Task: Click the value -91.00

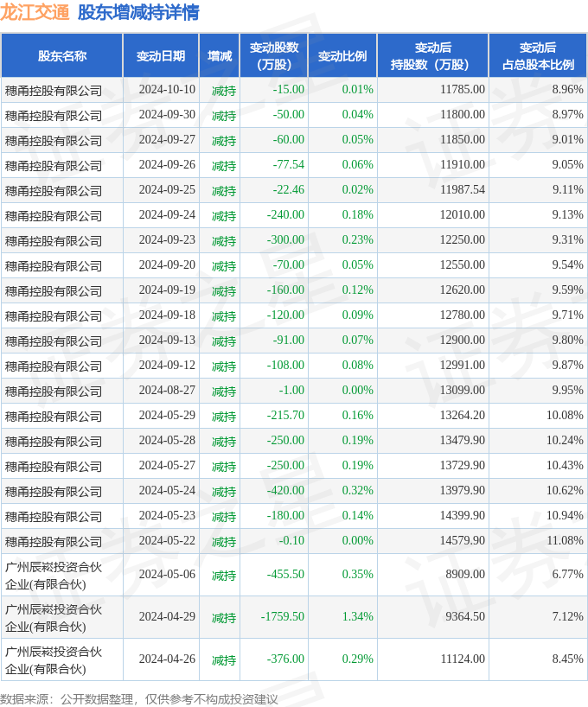Action: (x=288, y=340)
